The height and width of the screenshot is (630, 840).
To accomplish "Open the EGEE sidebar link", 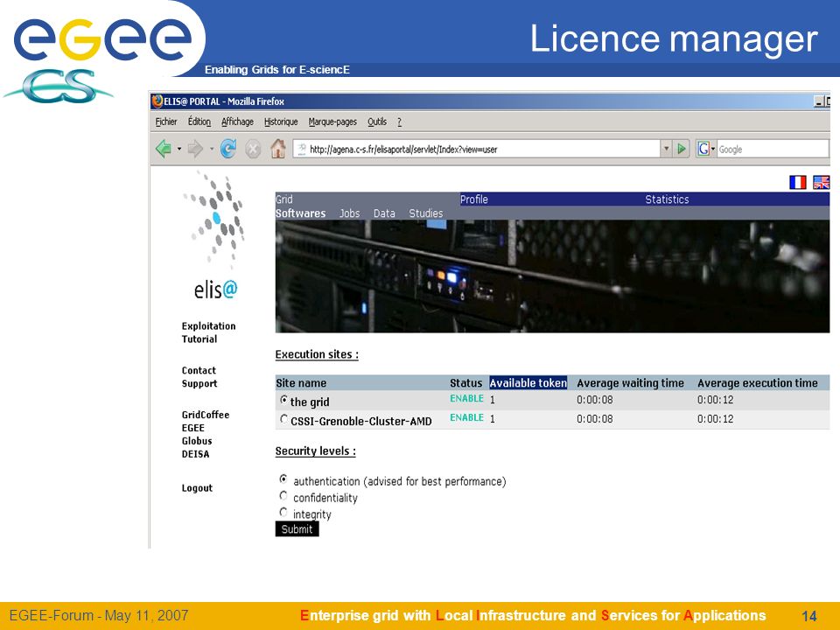I will [192, 428].
